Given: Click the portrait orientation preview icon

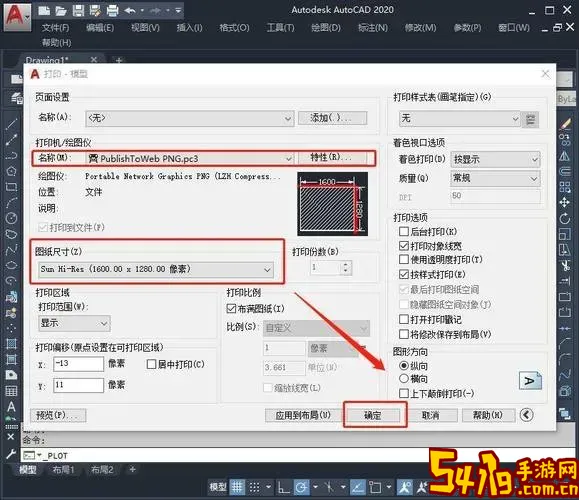Looking at the screenshot, I should point(530,381).
